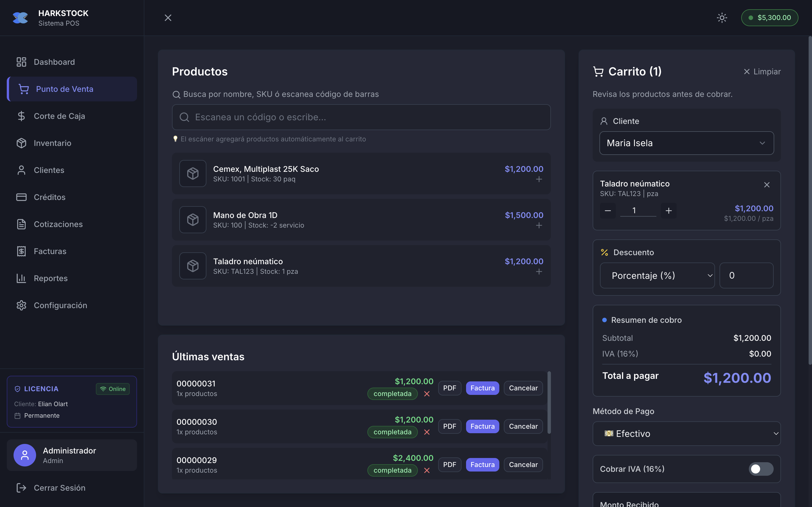Click the Últimas ventas list scrollbar

tap(549, 403)
